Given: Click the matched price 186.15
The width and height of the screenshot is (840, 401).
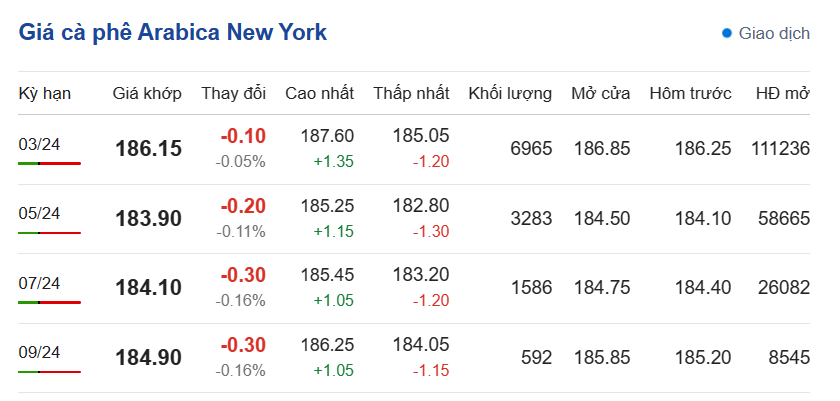Looking at the screenshot, I should (x=149, y=149).
